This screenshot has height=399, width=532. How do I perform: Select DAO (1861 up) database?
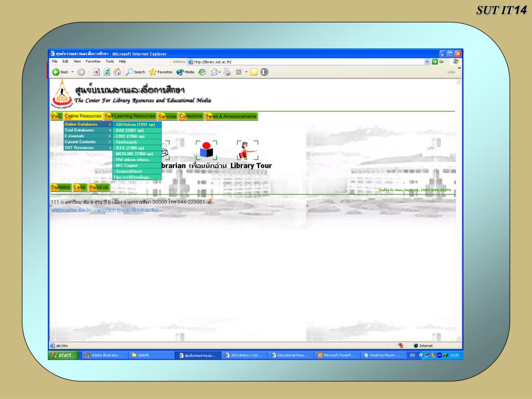[137, 130]
